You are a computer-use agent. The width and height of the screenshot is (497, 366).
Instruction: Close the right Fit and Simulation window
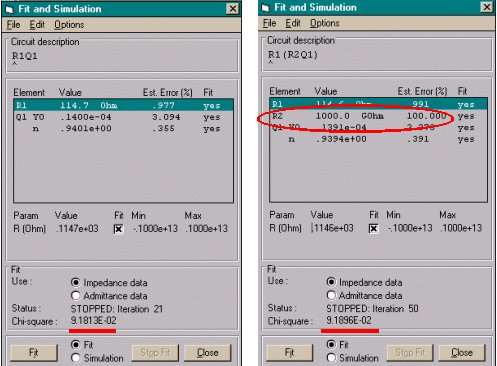(x=487, y=7)
